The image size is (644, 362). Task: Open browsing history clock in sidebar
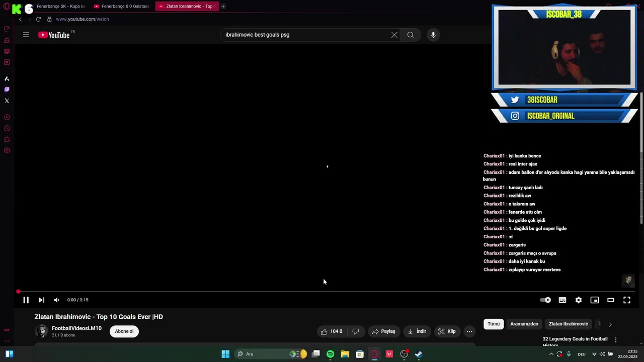coord(7,128)
